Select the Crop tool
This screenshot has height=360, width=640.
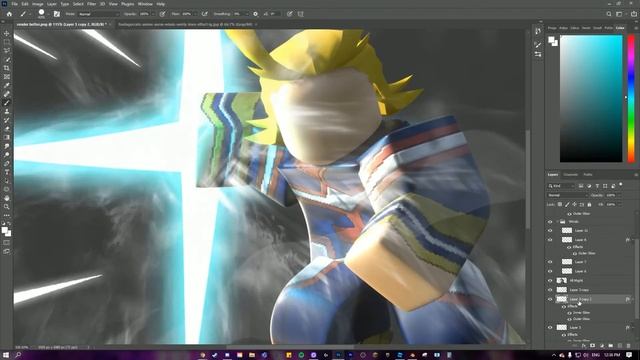7,68
